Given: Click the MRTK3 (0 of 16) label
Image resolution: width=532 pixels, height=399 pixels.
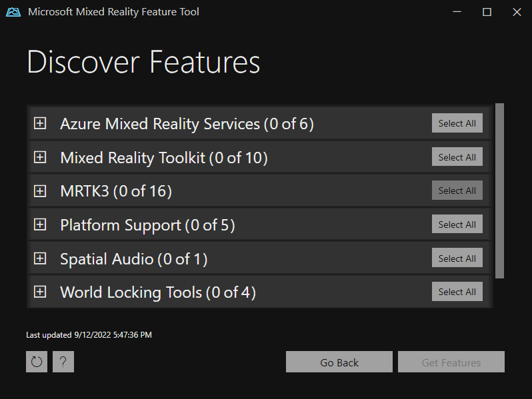Looking at the screenshot, I should coord(116,191).
